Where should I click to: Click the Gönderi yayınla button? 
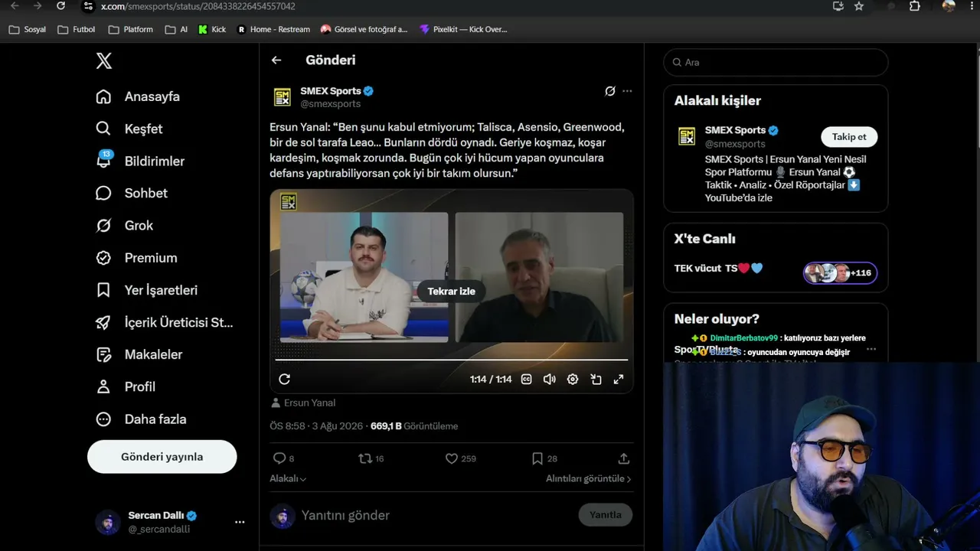point(162,457)
